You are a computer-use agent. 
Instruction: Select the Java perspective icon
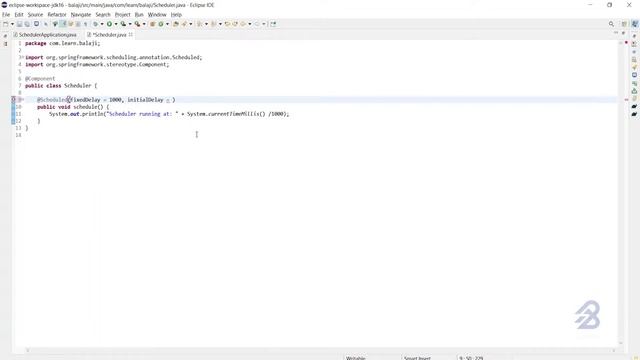pyautogui.click(x=635, y=24)
